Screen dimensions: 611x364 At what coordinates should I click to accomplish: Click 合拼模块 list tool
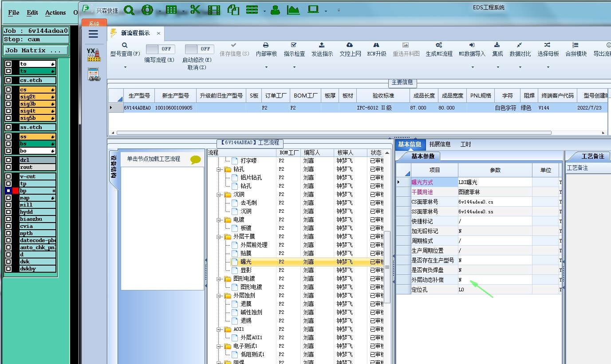[x=576, y=50]
